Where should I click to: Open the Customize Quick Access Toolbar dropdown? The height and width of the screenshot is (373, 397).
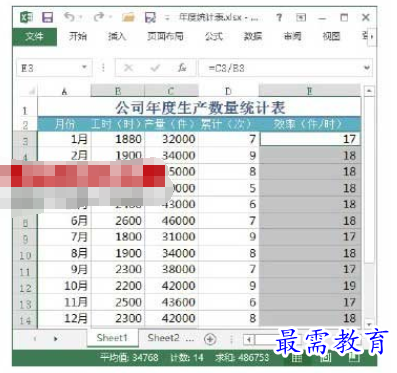(x=167, y=17)
